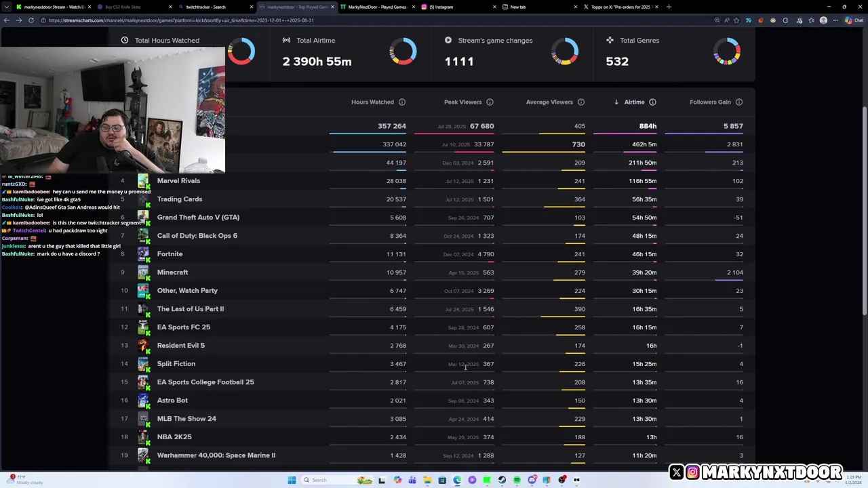868x488 pixels.
Task: Open Steam from taskbar
Action: point(502,480)
